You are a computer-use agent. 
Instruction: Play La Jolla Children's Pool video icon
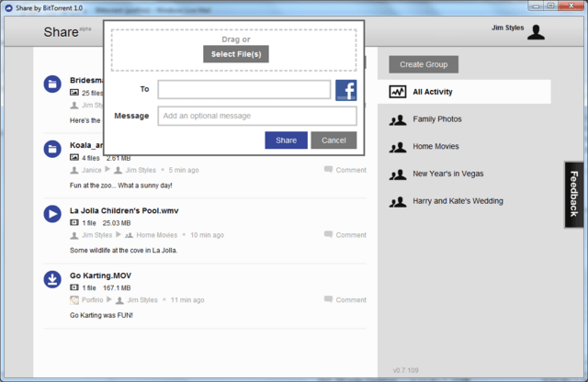[x=52, y=214]
